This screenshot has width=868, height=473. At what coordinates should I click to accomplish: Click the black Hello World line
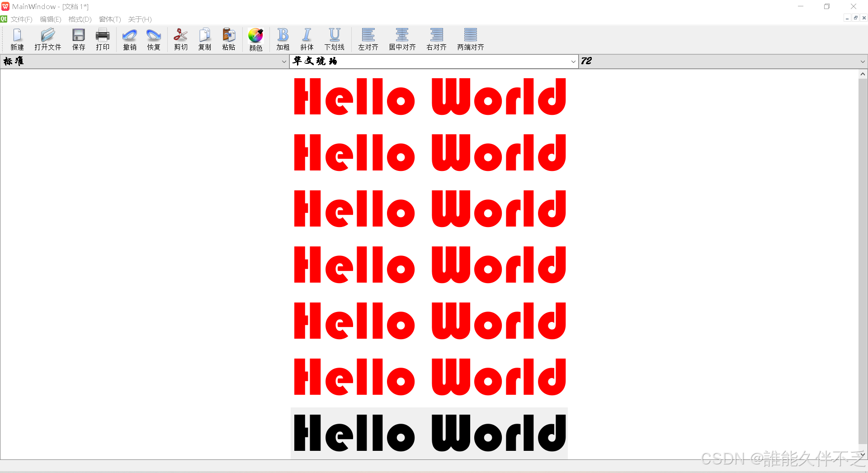pos(429,433)
